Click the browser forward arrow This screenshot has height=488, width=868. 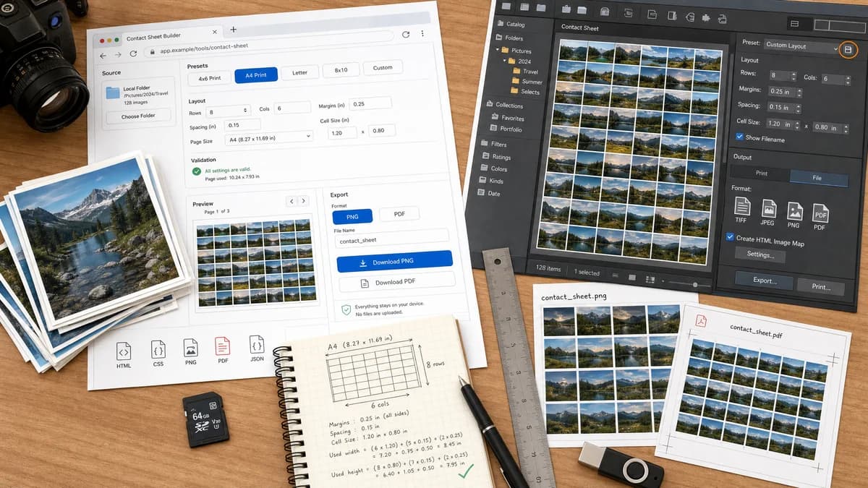pyautogui.click(x=117, y=55)
